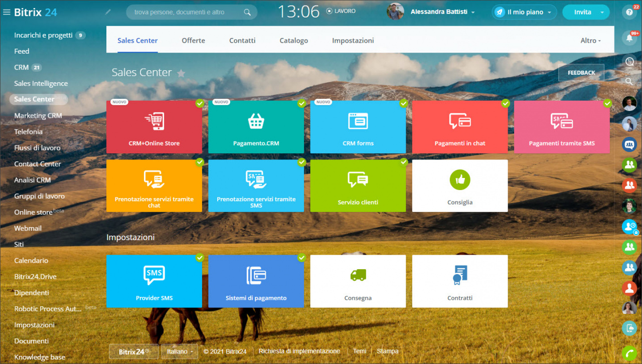Click the Invita button
The height and width of the screenshot is (364, 642).
click(582, 12)
